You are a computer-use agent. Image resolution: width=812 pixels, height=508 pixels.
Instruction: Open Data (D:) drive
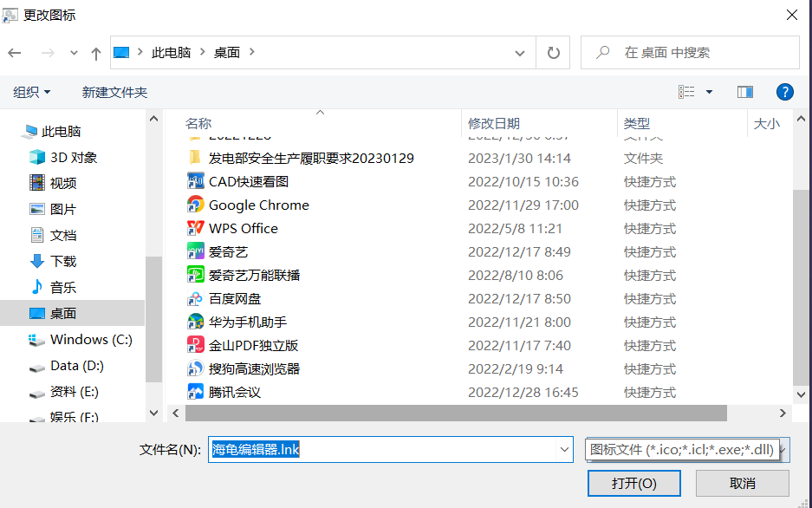[x=76, y=366]
